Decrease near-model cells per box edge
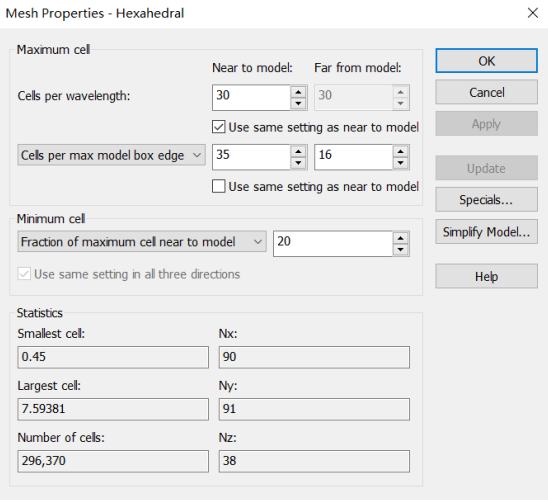 pos(298,163)
